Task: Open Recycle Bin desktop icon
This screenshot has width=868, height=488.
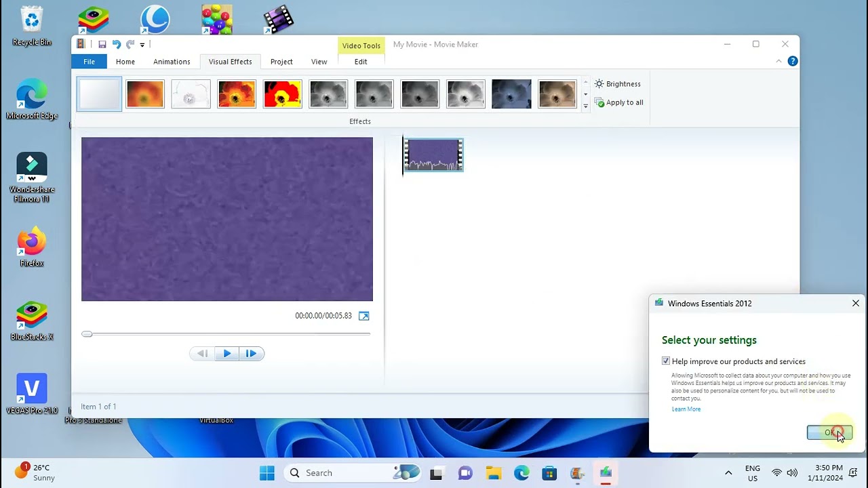Action: pyautogui.click(x=32, y=26)
